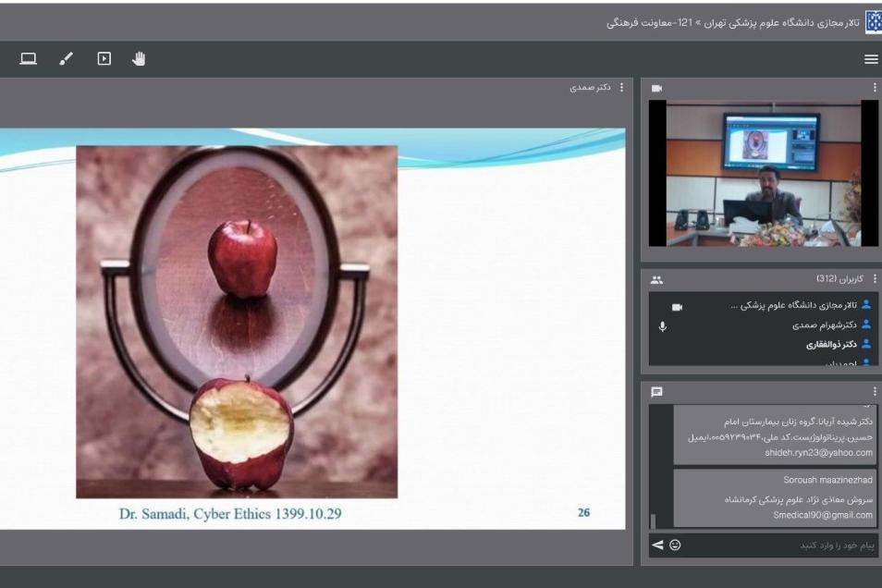
Task: Toggle camera icon in users list row
Action: tap(676, 306)
